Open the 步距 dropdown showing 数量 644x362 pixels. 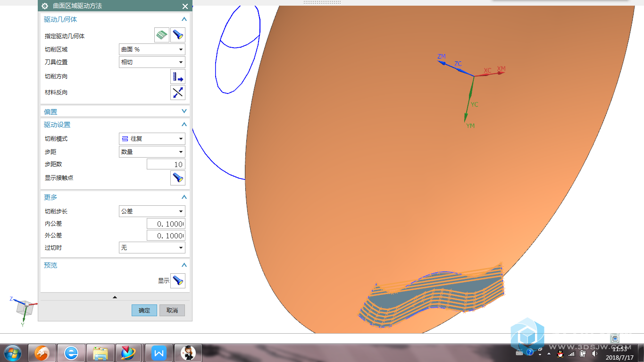coord(152,152)
